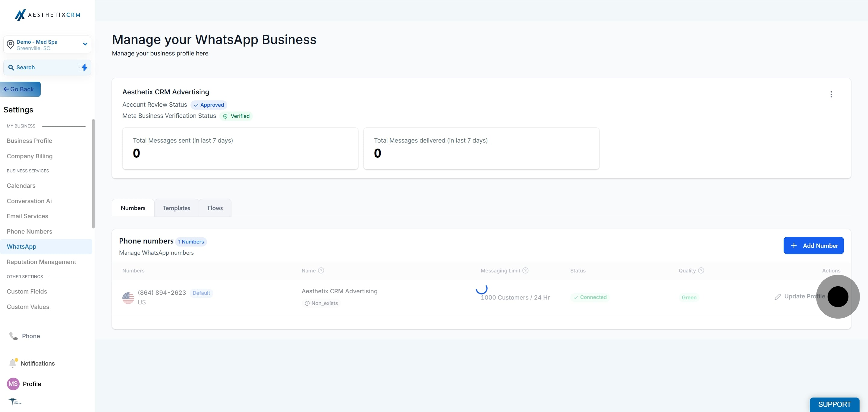Select the Numbers tab
868x412 pixels.
click(133, 208)
